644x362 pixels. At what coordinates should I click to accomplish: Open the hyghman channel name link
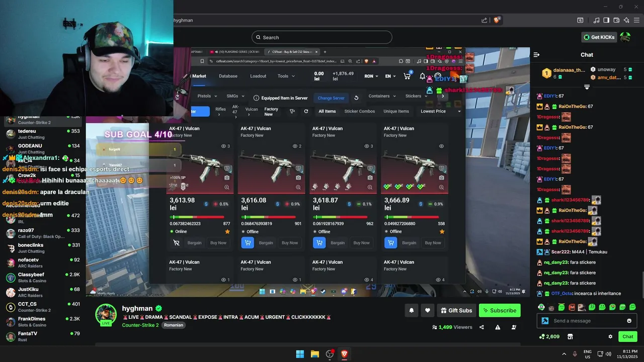coord(137,308)
